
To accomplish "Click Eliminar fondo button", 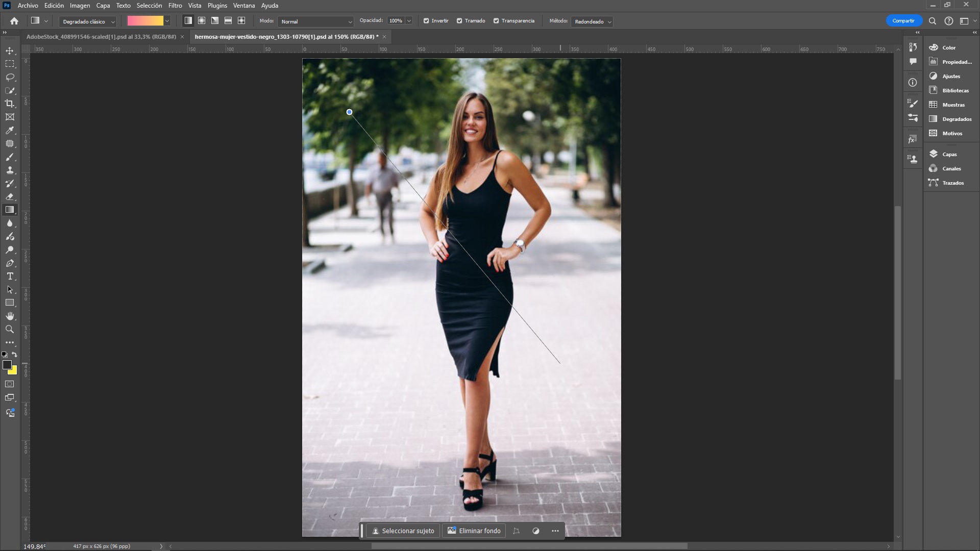I will coord(474,531).
